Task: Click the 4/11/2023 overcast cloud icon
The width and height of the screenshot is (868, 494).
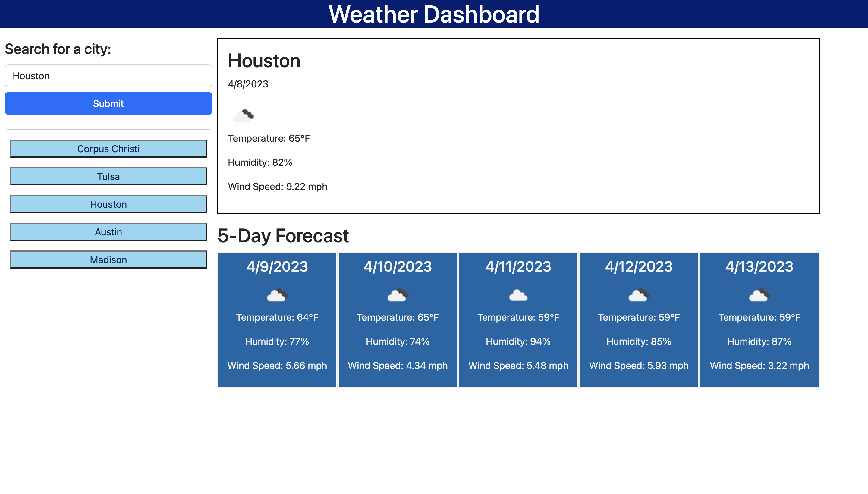Action: [518, 295]
